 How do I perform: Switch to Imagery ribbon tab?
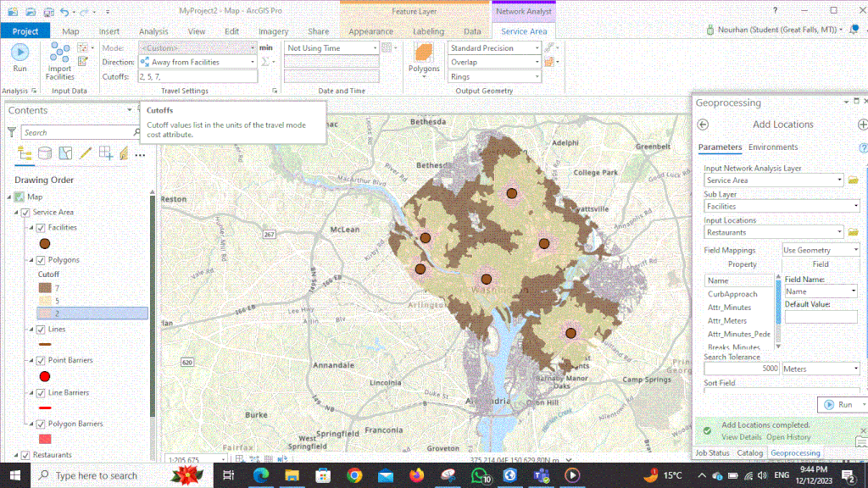coord(274,31)
